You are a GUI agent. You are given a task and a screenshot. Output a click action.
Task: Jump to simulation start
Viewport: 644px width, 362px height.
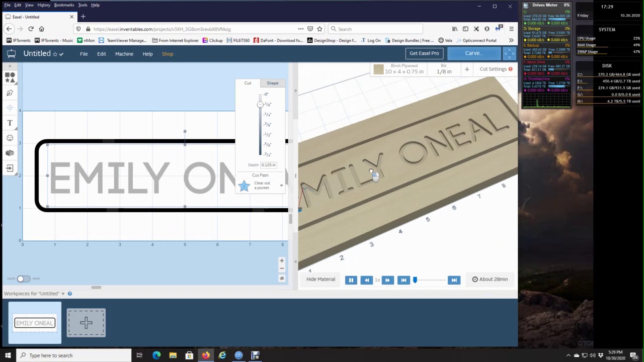click(x=404, y=280)
